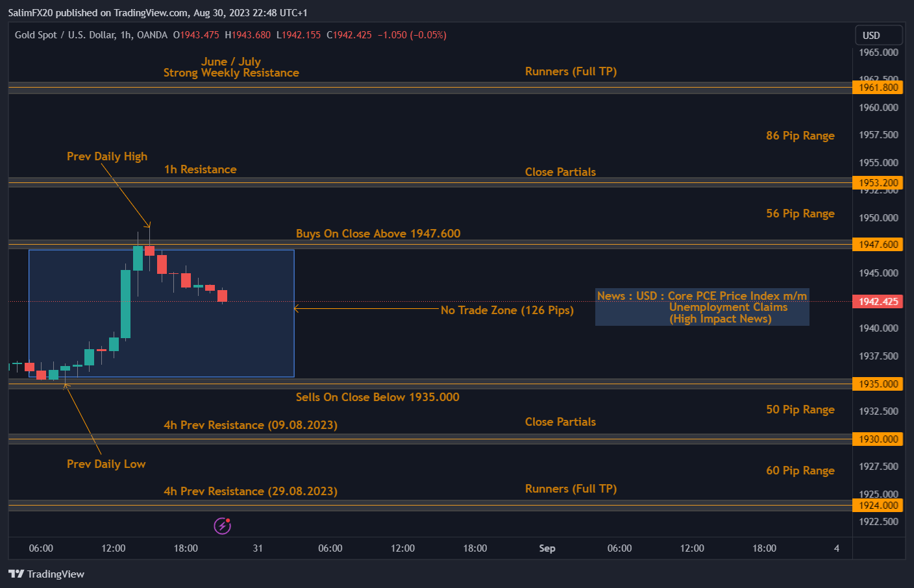Click the red notification dot on events icon
The height and width of the screenshot is (588, 914).
coord(227,521)
